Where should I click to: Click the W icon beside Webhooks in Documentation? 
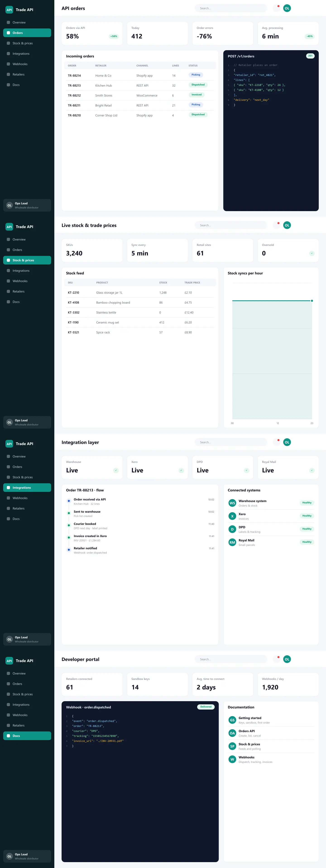point(232,759)
